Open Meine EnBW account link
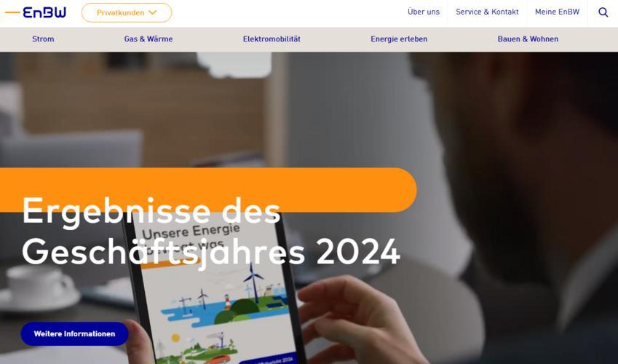The width and height of the screenshot is (618, 364). tap(557, 12)
